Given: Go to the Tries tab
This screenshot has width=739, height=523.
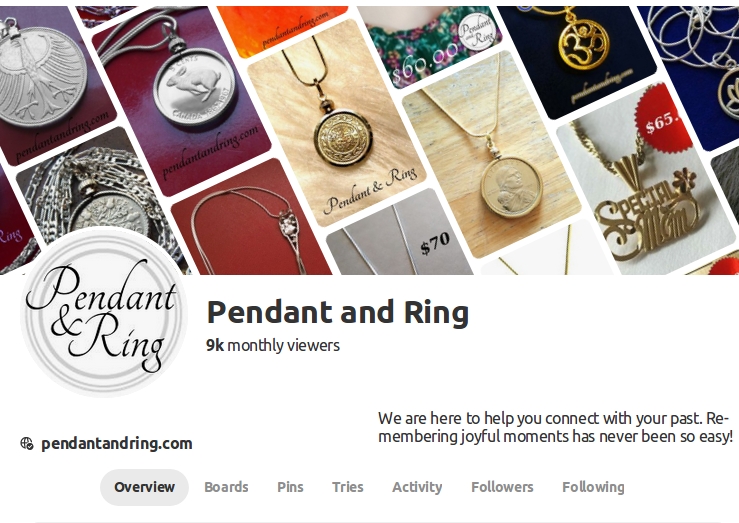Looking at the screenshot, I should pos(347,487).
